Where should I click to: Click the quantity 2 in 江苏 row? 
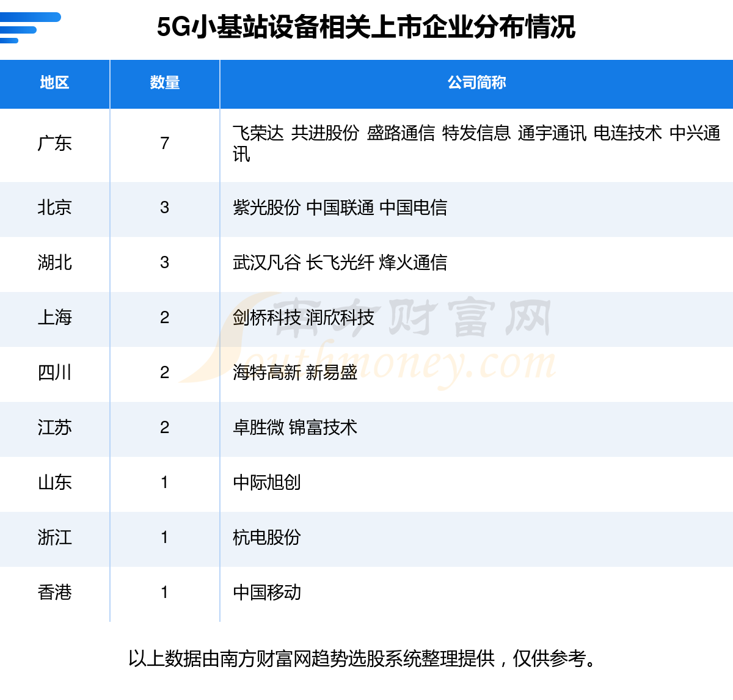coord(164,428)
